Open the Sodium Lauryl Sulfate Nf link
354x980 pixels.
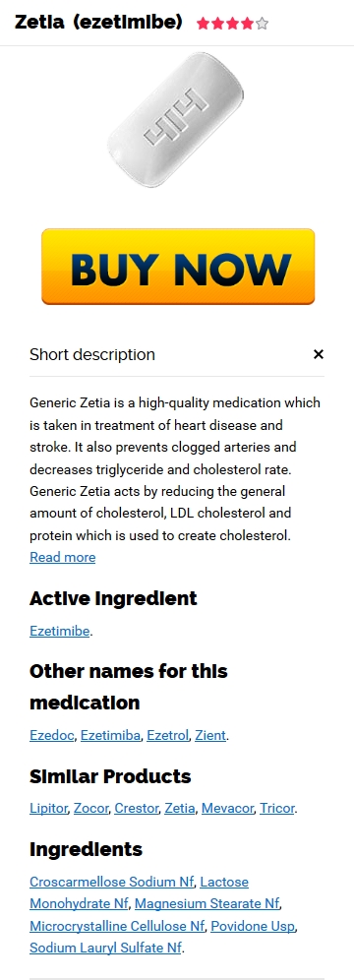(105, 948)
